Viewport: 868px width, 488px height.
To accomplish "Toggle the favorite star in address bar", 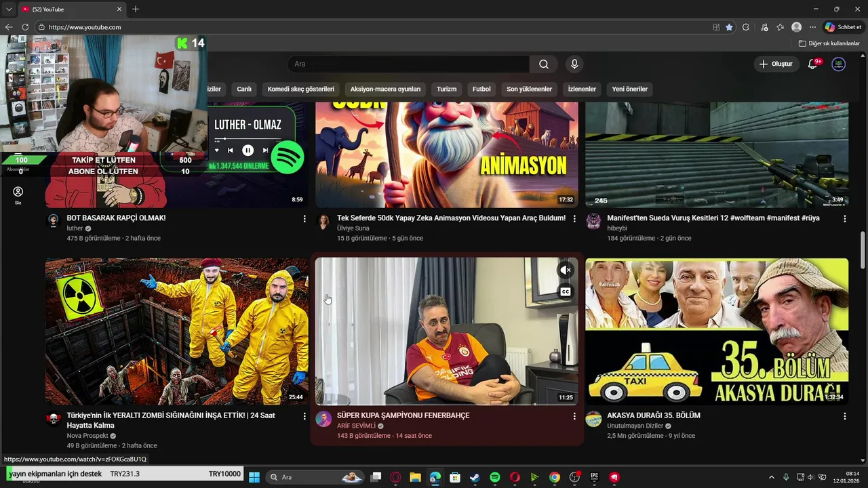I will [x=729, y=27].
